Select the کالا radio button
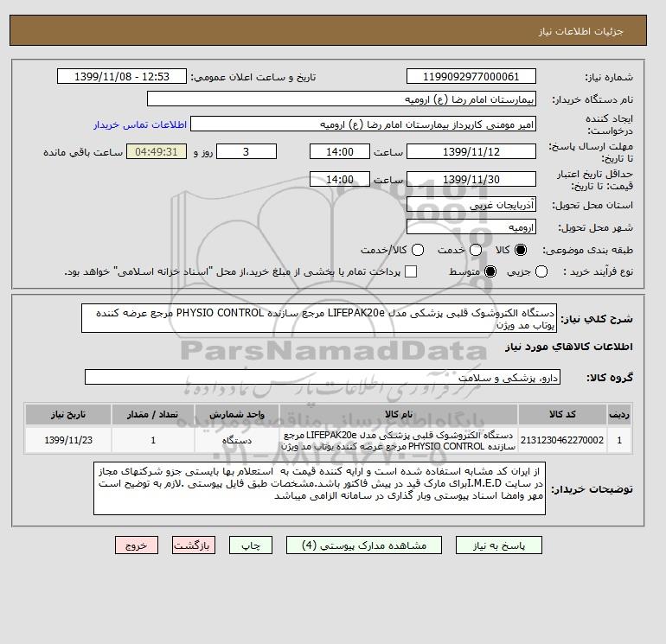Image resolution: width=666 pixels, height=644 pixels. click(521, 250)
